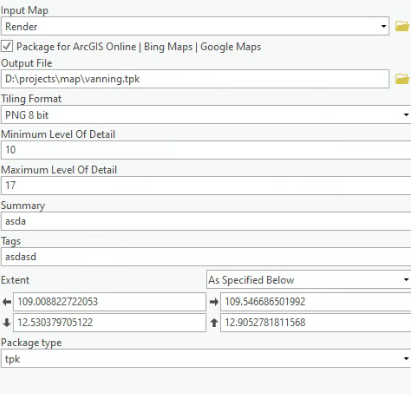The width and height of the screenshot is (411, 394).
Task: Click the left extent value 109.008822722053
Action: (109, 302)
